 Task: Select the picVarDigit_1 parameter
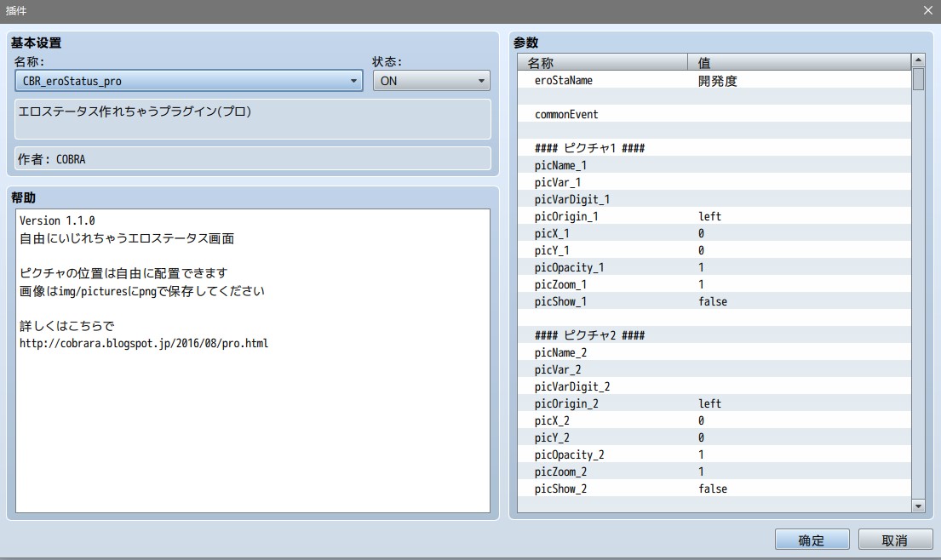tap(714, 199)
